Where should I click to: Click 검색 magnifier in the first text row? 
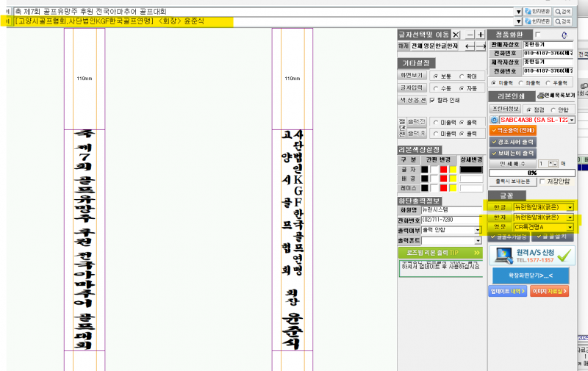click(x=562, y=11)
